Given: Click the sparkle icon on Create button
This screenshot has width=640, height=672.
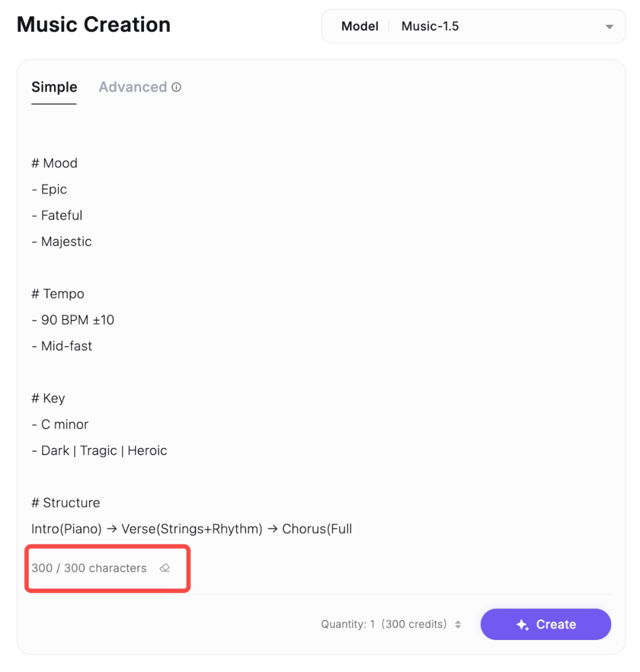Looking at the screenshot, I should [x=522, y=625].
